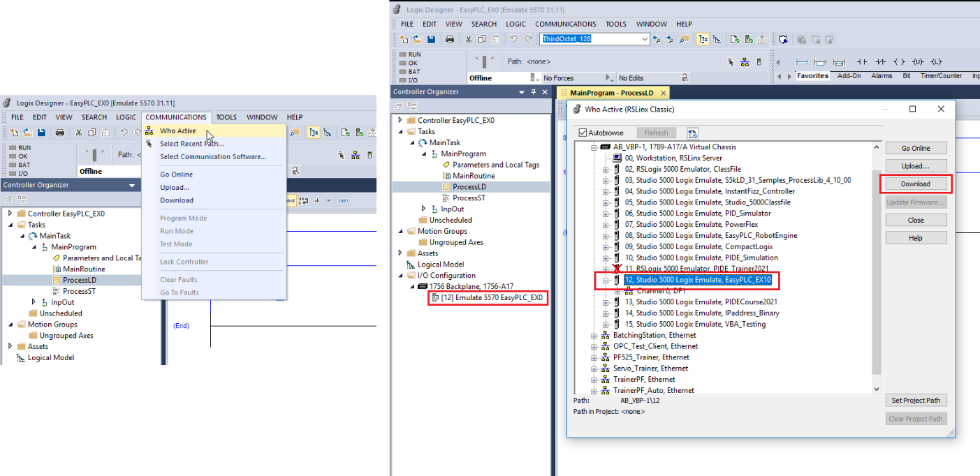Click Verify Controller icon in right toolbar
980x476 pixels.
coord(749,39)
